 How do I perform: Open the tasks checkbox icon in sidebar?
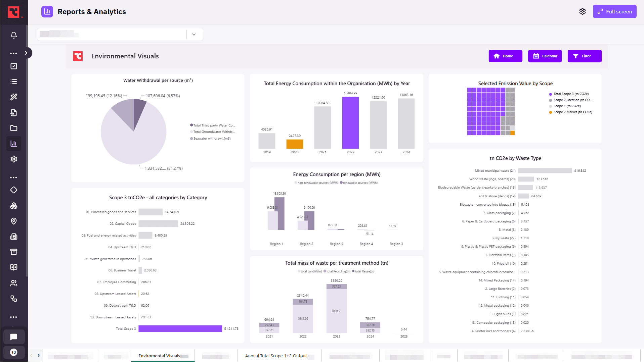14,66
